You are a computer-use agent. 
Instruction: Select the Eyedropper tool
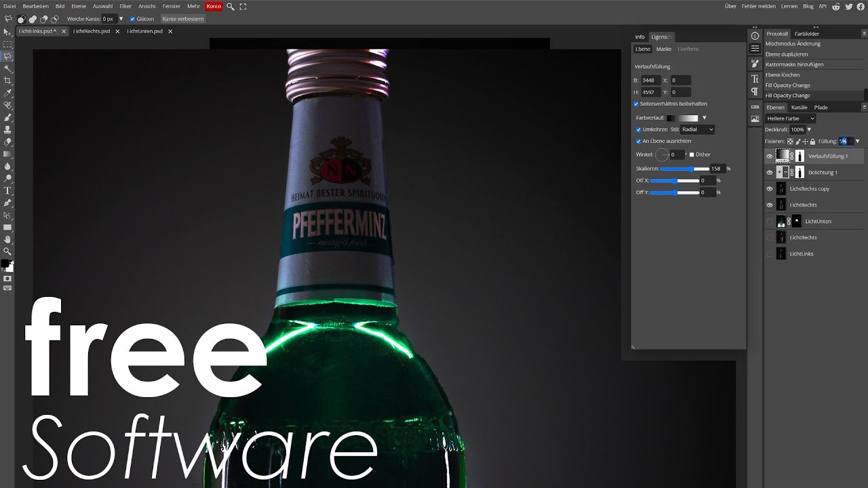(x=7, y=93)
